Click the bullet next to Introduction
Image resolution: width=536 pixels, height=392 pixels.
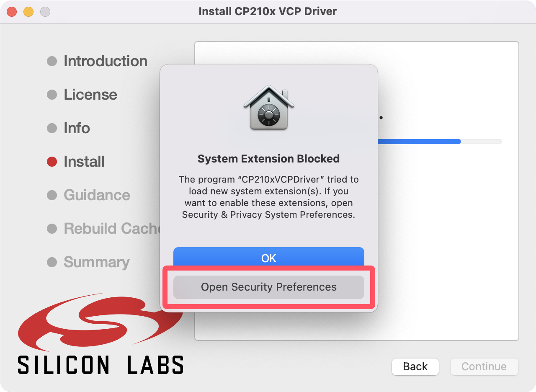52,61
